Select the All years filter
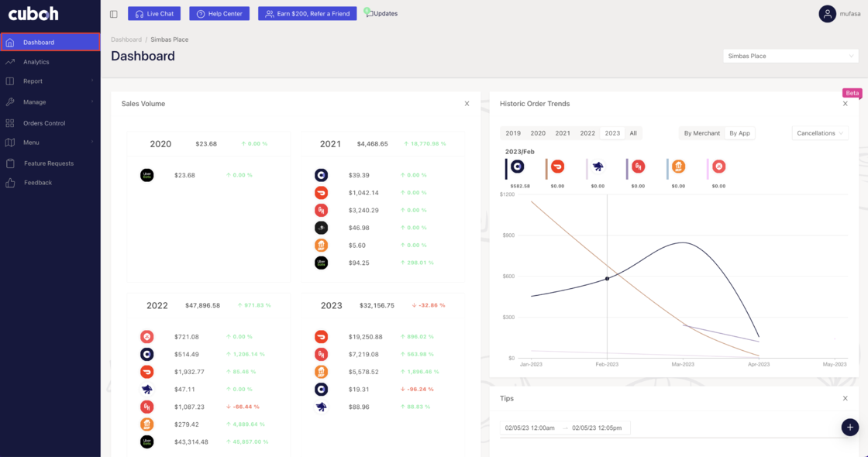This screenshot has width=868, height=457. click(x=632, y=132)
